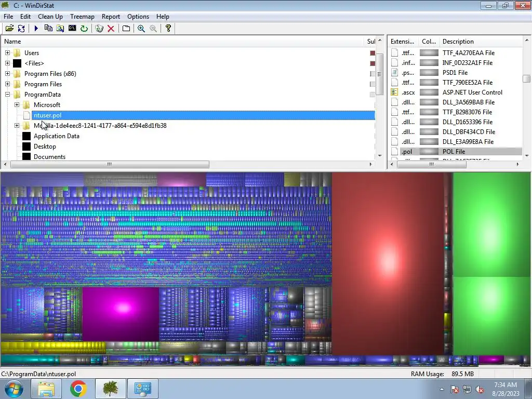Click the Select Parent folder icon
This screenshot has height=399, width=532.
(126, 29)
